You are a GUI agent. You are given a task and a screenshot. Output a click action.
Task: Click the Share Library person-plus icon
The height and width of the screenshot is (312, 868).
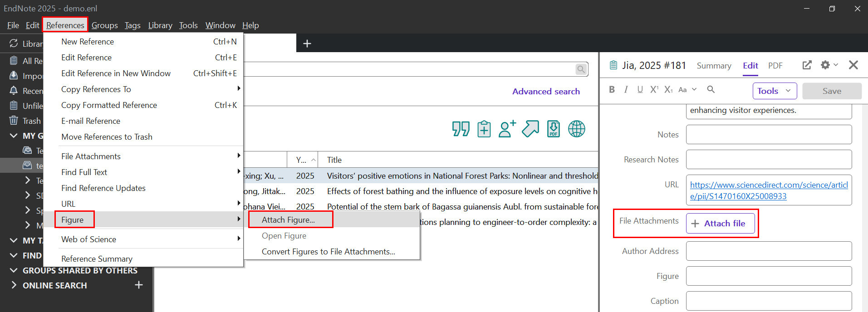point(507,129)
